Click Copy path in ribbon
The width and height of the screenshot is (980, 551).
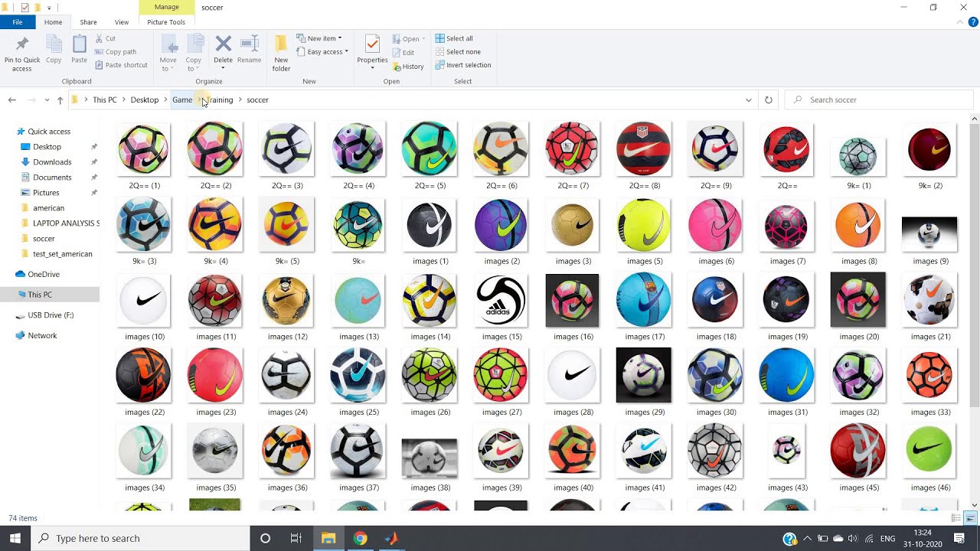(116, 52)
